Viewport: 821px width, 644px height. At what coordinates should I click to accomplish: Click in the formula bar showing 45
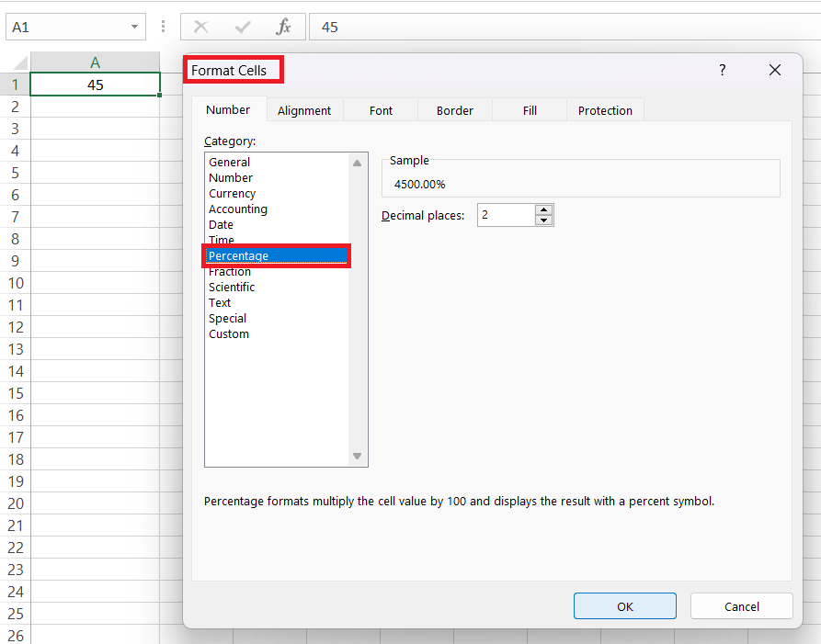click(564, 27)
